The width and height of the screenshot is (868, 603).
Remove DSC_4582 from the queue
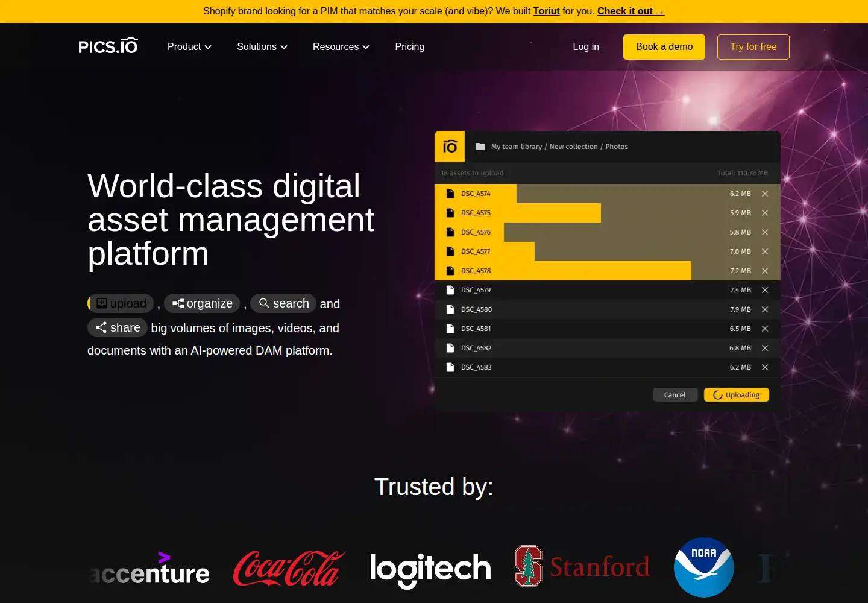765,348
